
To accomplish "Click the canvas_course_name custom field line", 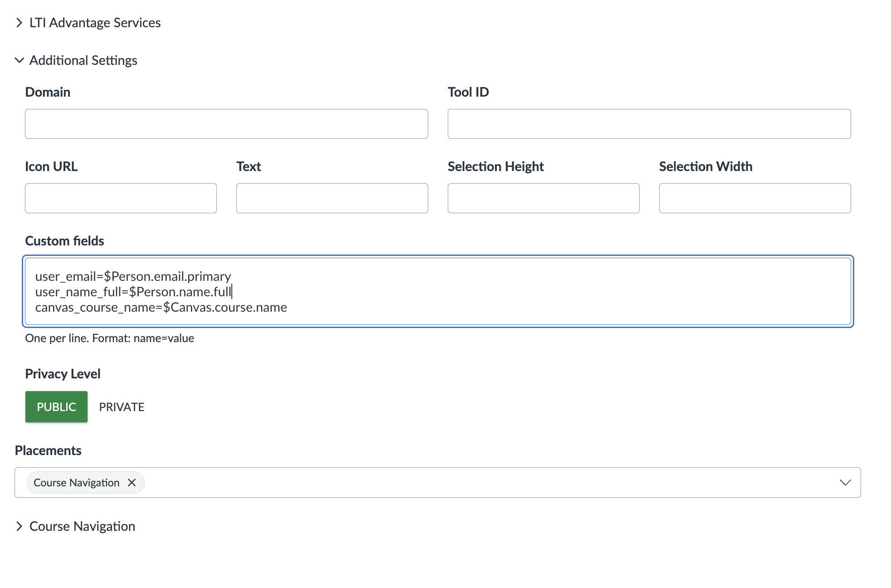I will [x=161, y=307].
